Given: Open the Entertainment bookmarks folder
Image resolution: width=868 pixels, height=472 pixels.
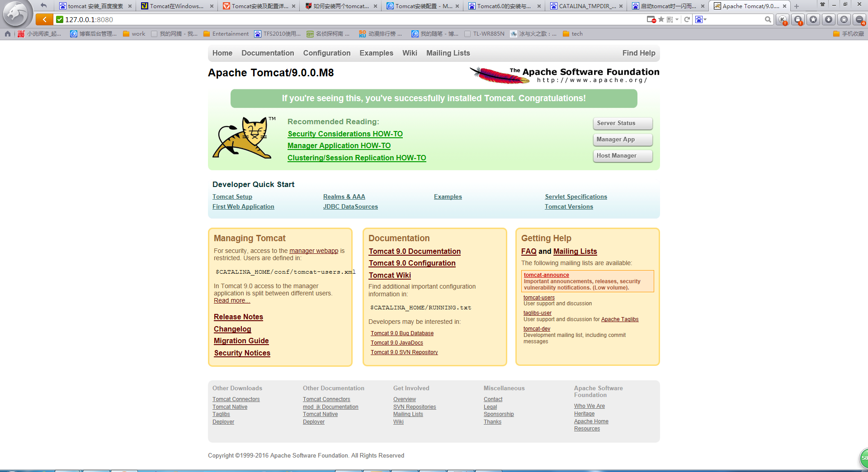Looking at the screenshot, I should point(226,34).
